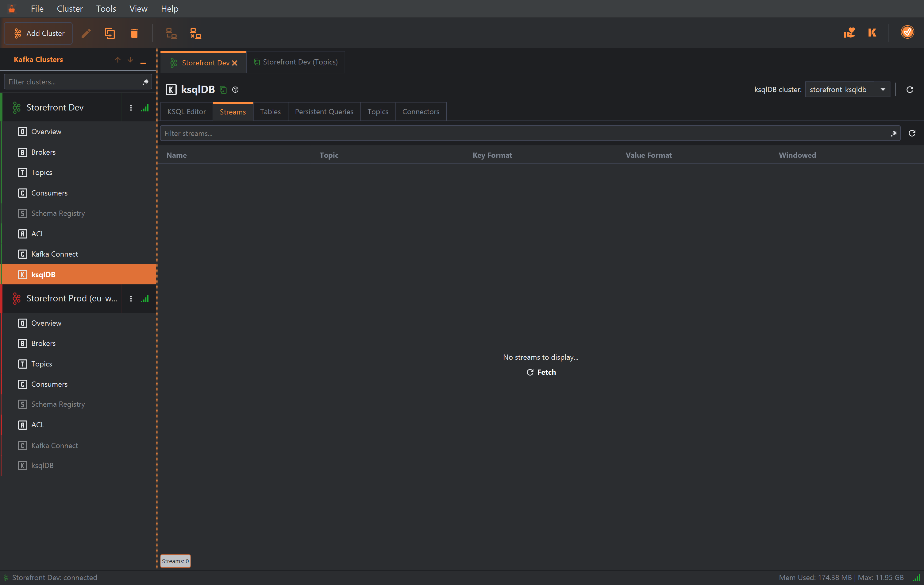Viewport: 924px width, 585px height.
Task: Click the orange checkmark status icon
Action: coord(907,32)
